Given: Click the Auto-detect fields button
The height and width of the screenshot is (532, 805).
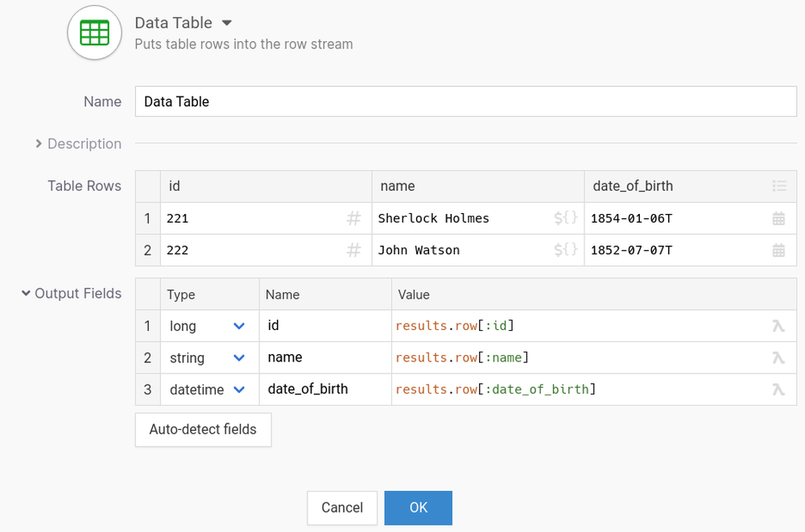Looking at the screenshot, I should point(204,429).
